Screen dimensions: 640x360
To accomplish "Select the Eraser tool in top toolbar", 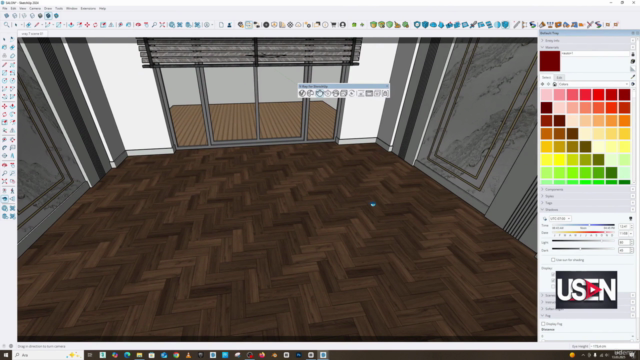I will pyautogui.click(x=28, y=25).
